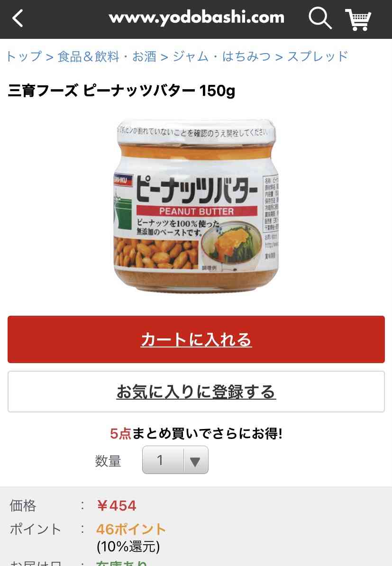Image resolution: width=392 pixels, height=566 pixels.
Task: Click お気に入りに登録する button
Action: pos(196,392)
